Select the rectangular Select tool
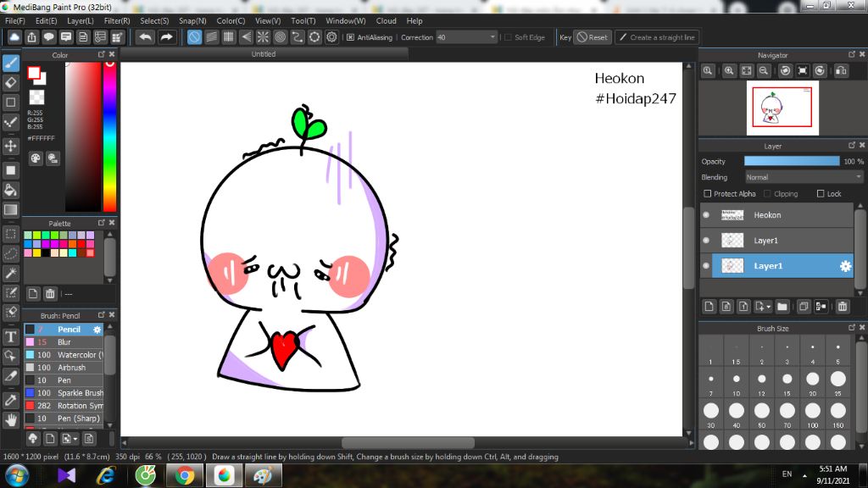868x488 pixels. point(11,234)
